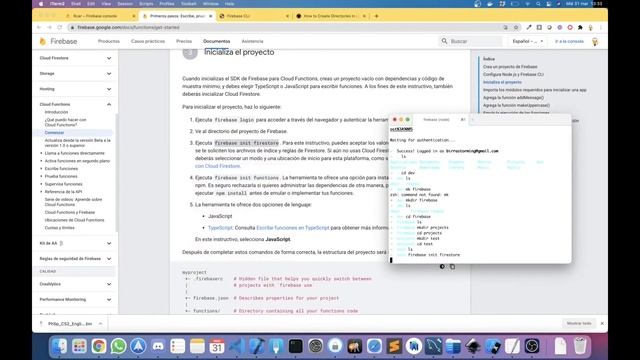Click the Mostrar todo downloads button
This screenshot has height=360, width=640.
[x=579, y=323]
